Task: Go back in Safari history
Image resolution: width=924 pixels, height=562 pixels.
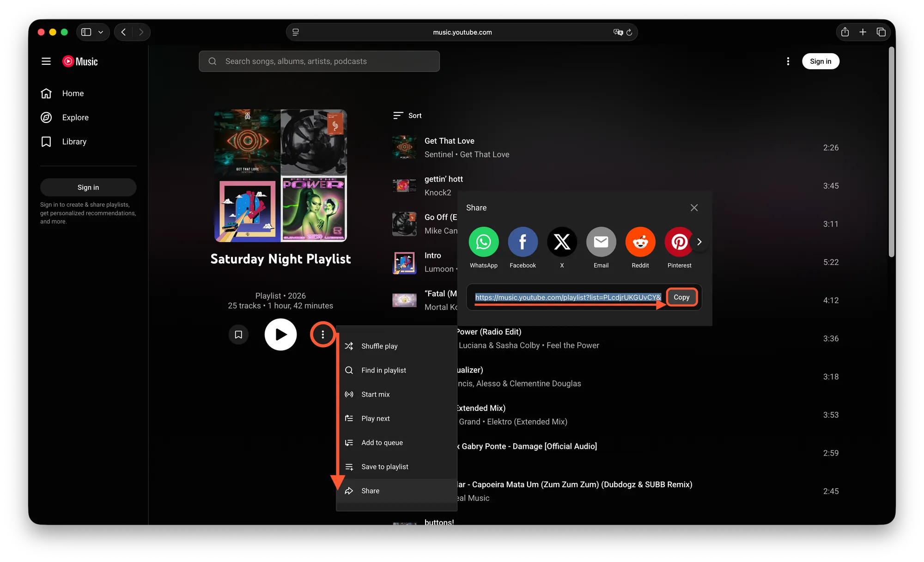Action: (x=123, y=32)
